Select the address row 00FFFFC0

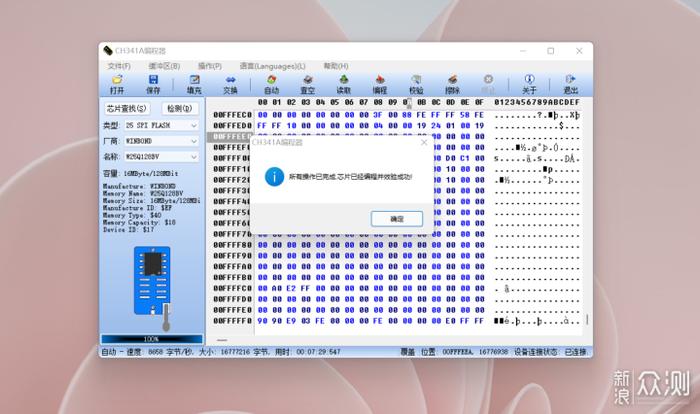tap(232, 289)
